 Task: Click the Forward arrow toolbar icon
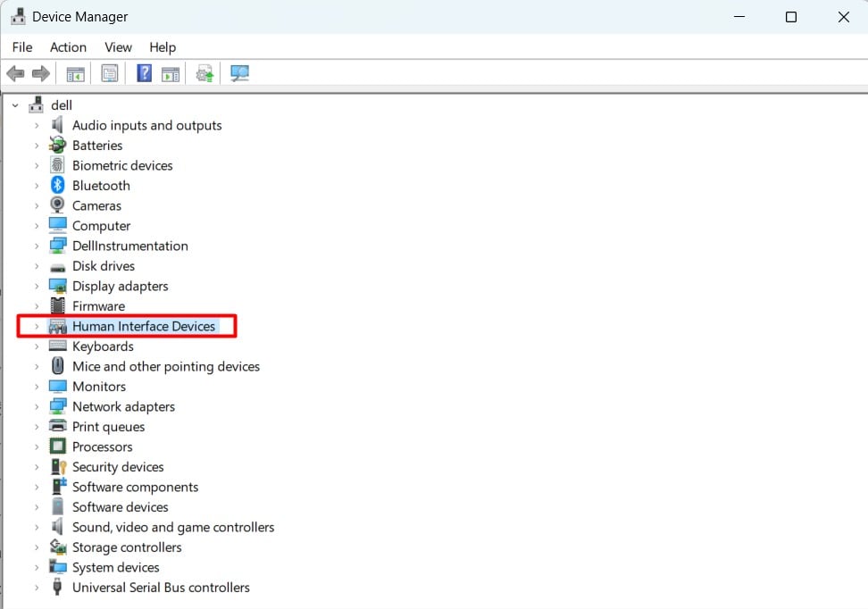tap(41, 73)
